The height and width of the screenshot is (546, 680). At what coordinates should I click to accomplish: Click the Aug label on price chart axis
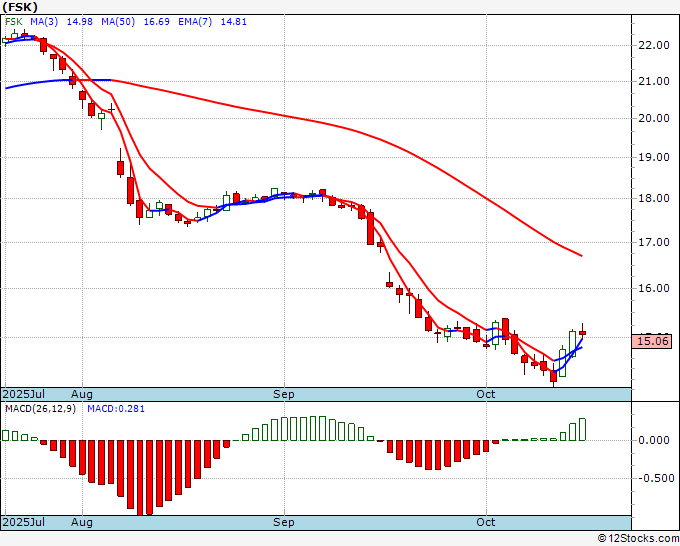pos(82,394)
